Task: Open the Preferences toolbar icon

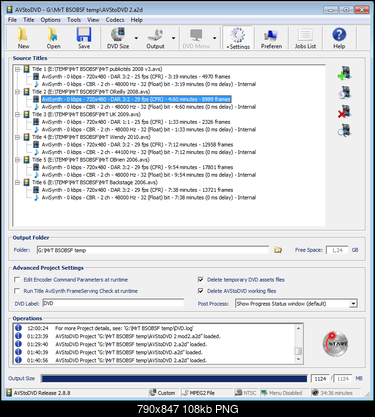Action: tap(271, 36)
